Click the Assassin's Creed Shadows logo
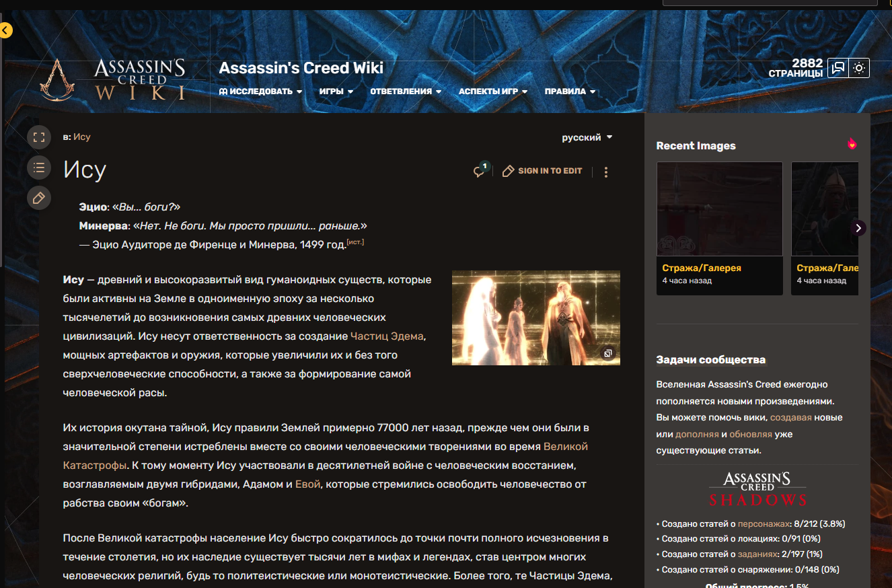This screenshot has height=588, width=892. [x=757, y=489]
